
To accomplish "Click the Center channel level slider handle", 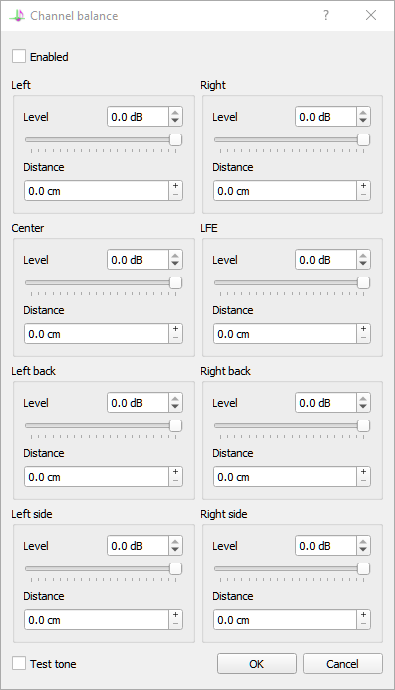I will point(176,283).
